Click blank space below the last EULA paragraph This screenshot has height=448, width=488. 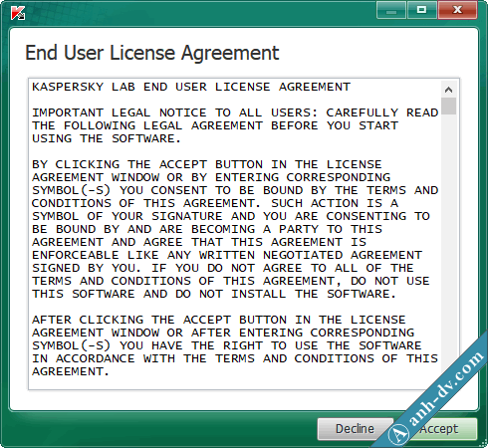coord(232,383)
